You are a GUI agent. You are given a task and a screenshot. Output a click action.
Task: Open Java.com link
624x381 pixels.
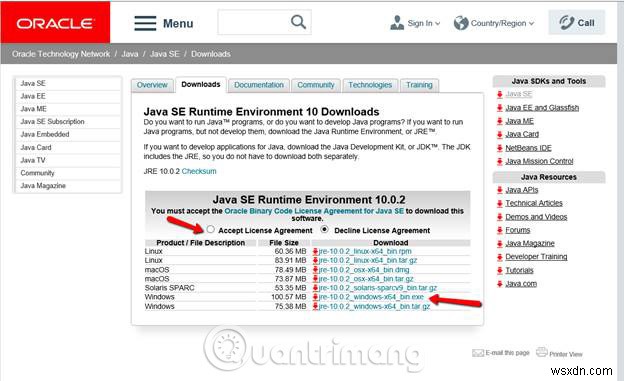click(x=521, y=284)
